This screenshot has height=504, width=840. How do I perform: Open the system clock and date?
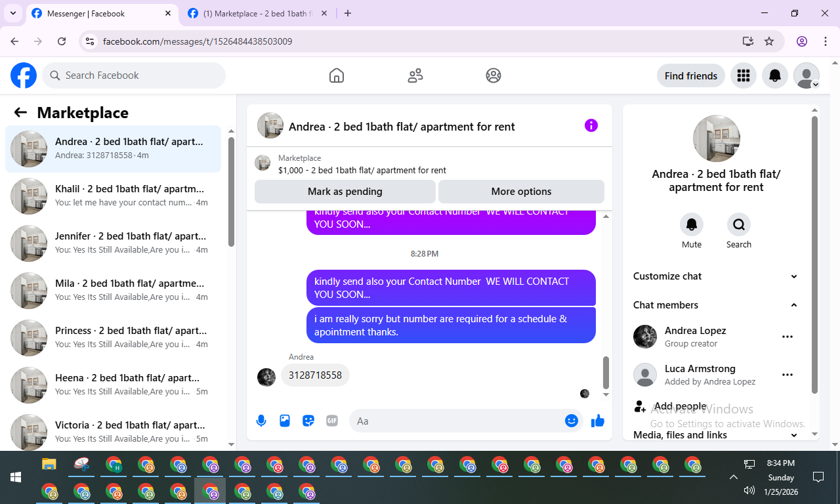point(781,477)
